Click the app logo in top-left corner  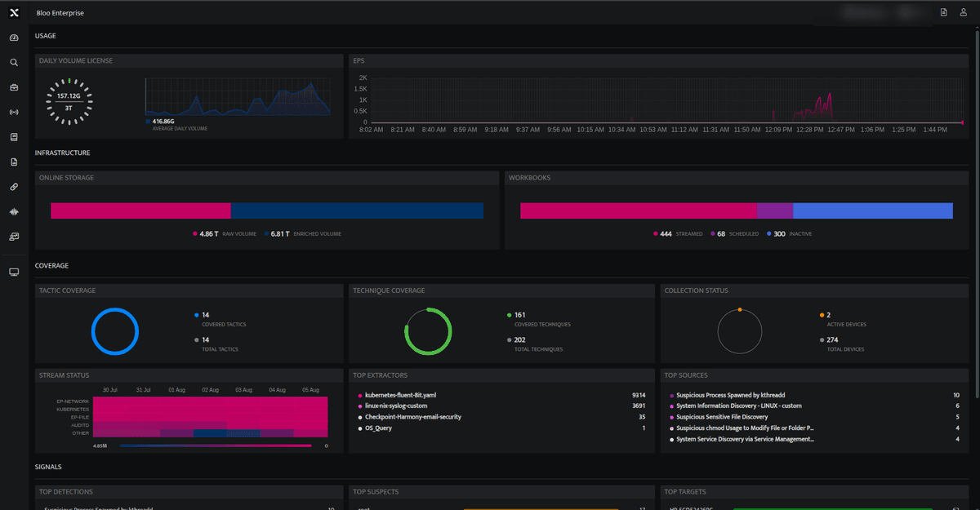[14, 12]
